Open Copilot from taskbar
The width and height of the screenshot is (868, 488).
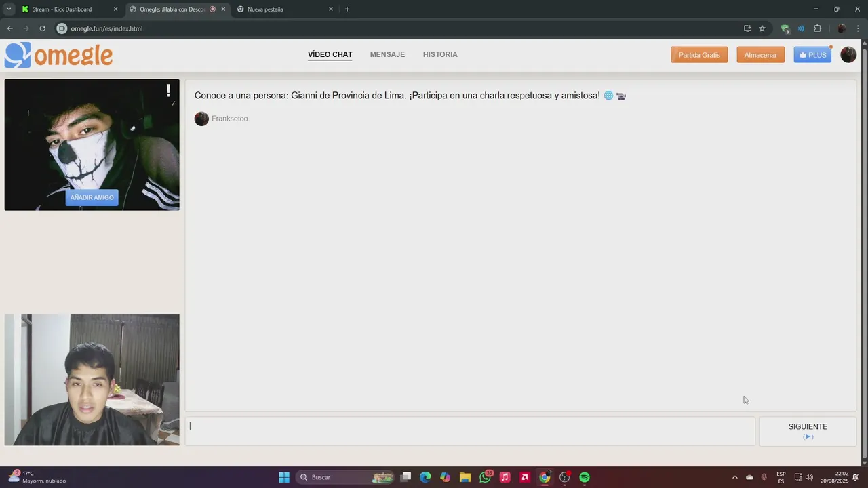click(x=445, y=477)
